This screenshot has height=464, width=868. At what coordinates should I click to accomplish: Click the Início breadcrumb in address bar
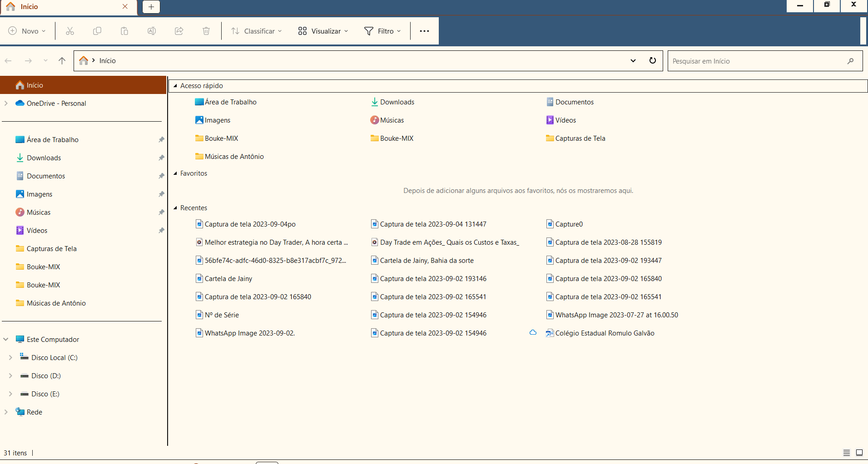[x=108, y=61]
